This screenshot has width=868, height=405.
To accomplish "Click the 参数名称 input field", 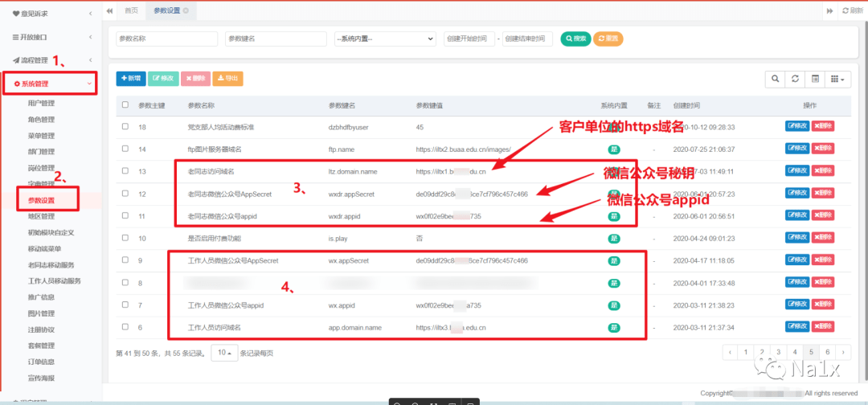I will pos(167,39).
